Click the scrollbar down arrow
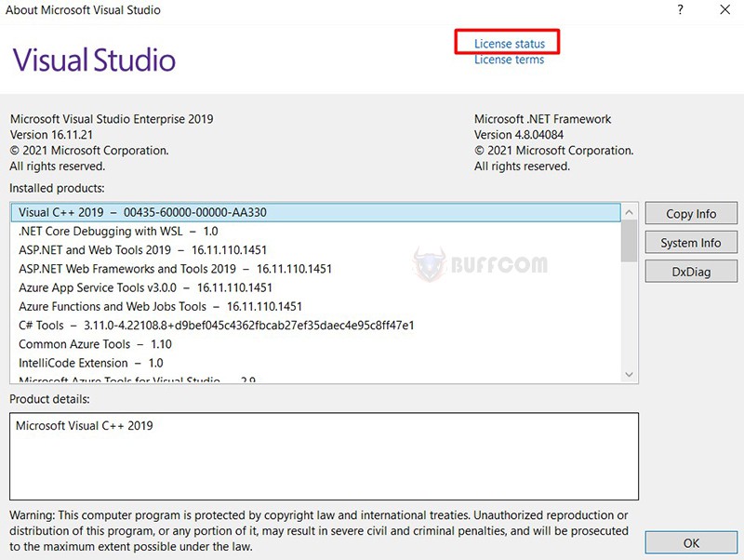744x560 pixels. point(631,375)
